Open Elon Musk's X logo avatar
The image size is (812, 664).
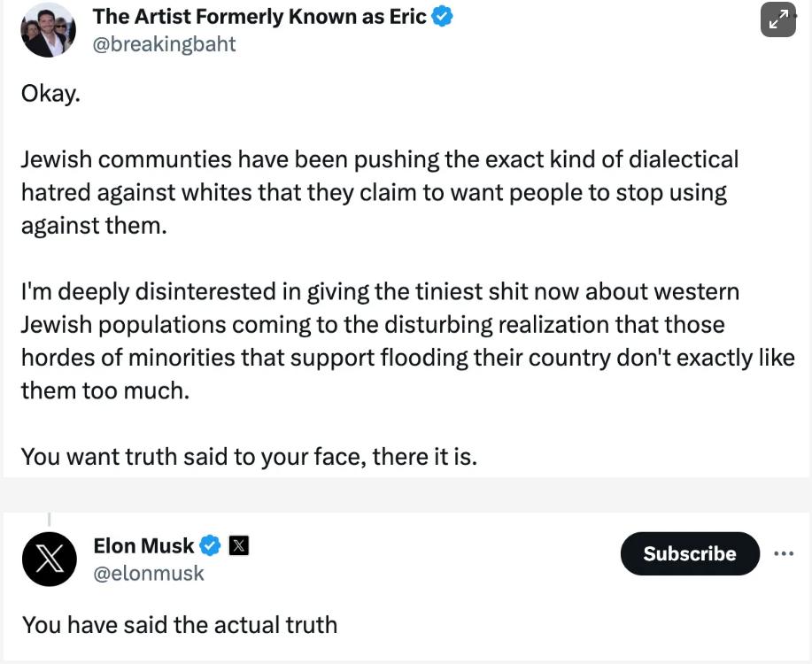(50, 559)
